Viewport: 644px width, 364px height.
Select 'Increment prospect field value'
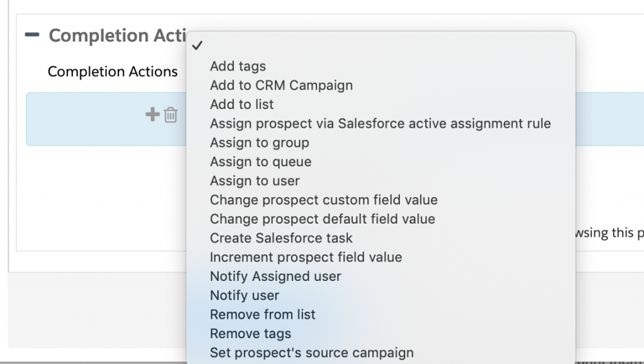click(x=306, y=257)
